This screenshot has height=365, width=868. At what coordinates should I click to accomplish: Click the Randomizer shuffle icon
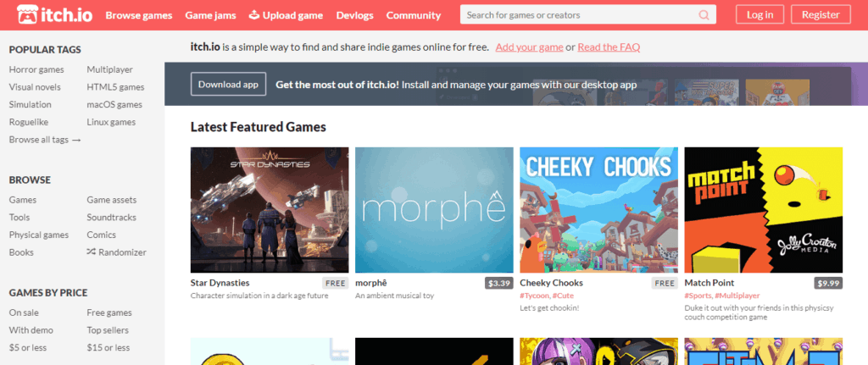pos(92,252)
